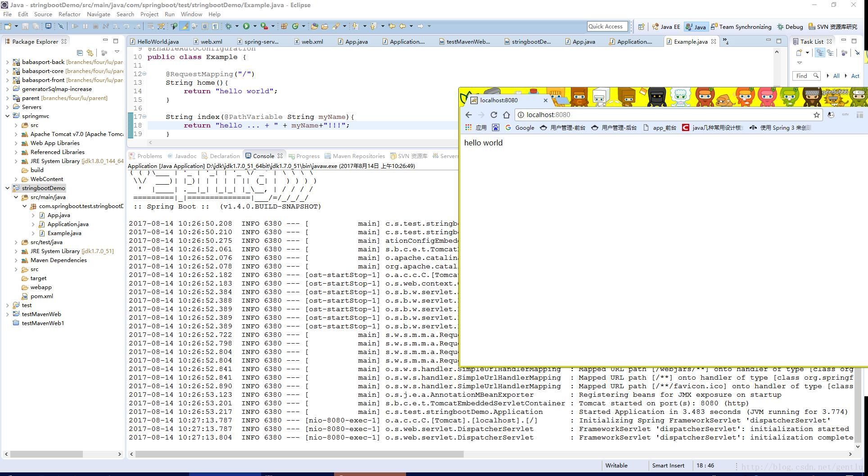Reload the localhost:8080 browser page
Image resolution: width=868 pixels, height=476 pixels.
click(x=494, y=115)
